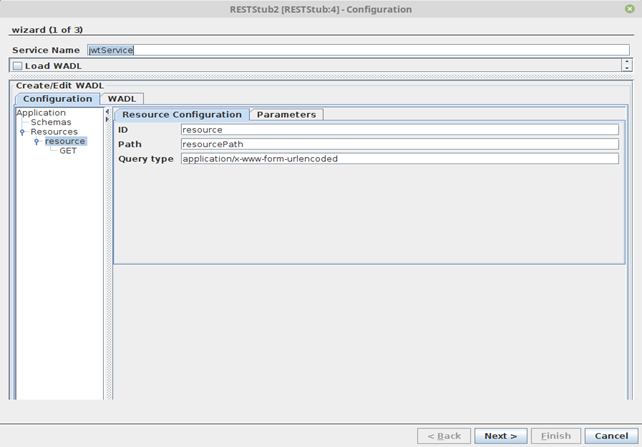Focus the Path text field
Viewport: 642px width, 447px height.
point(400,144)
